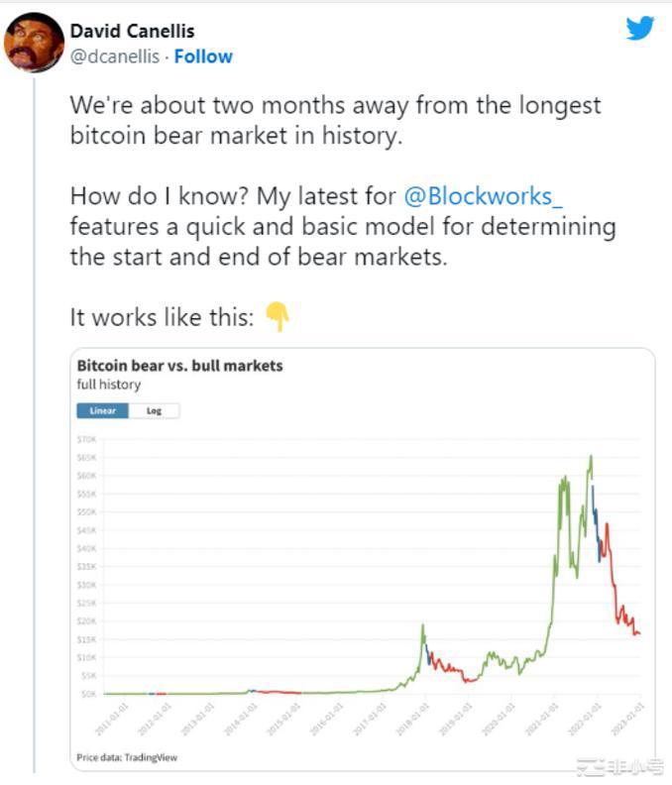672x785 pixels.
Task: Open David Canellis profile avatar
Action: 35,43
